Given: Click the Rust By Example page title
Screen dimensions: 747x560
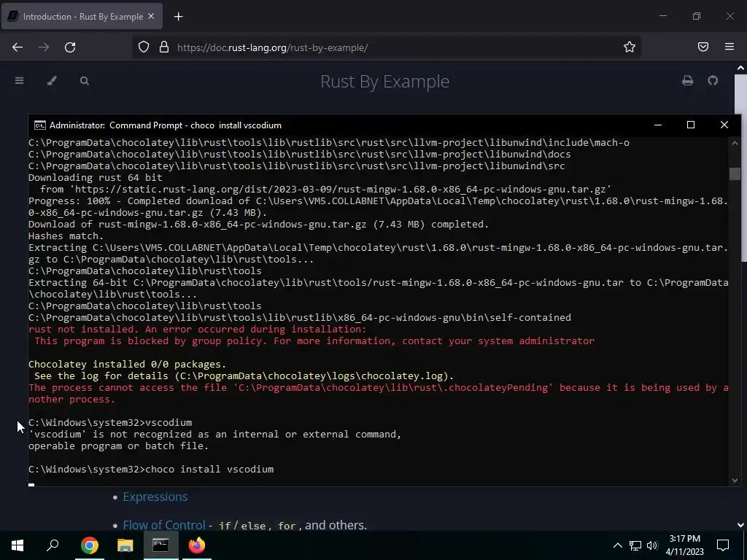Looking at the screenshot, I should pos(385,82).
